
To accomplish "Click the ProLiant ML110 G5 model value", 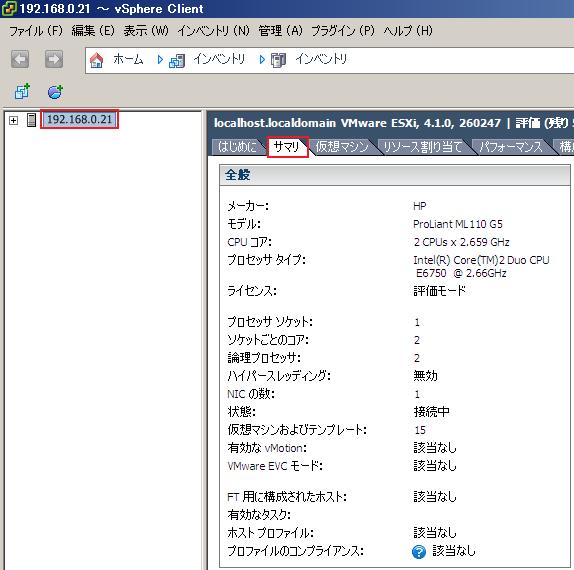I will 458,224.
